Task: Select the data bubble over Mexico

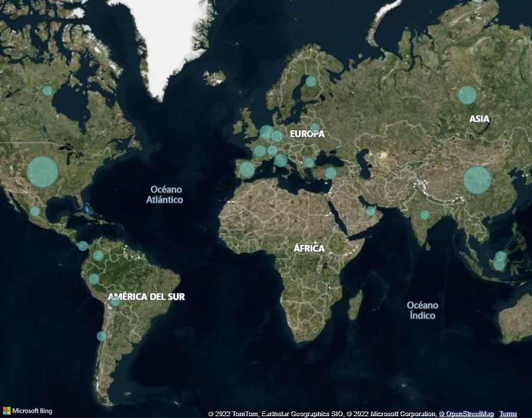Action: click(35, 211)
